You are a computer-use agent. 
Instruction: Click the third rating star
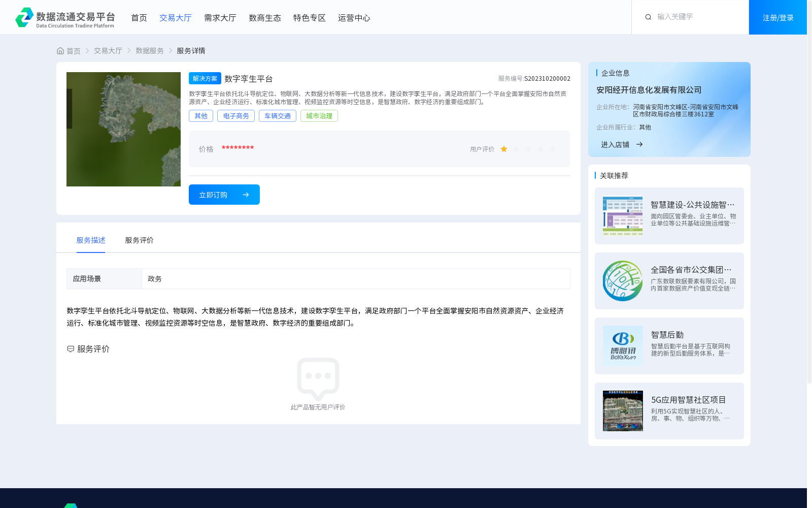528,149
